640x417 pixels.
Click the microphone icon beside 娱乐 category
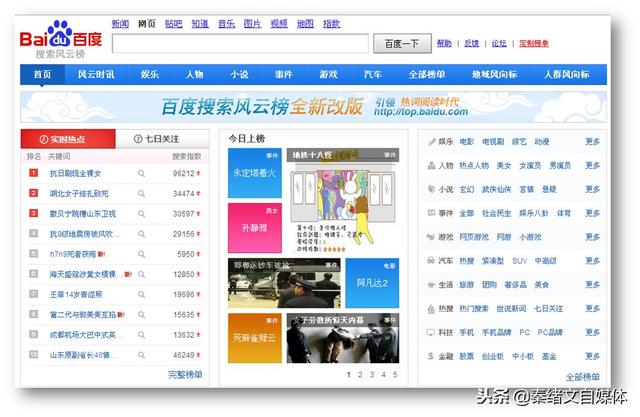pyautogui.click(x=431, y=142)
